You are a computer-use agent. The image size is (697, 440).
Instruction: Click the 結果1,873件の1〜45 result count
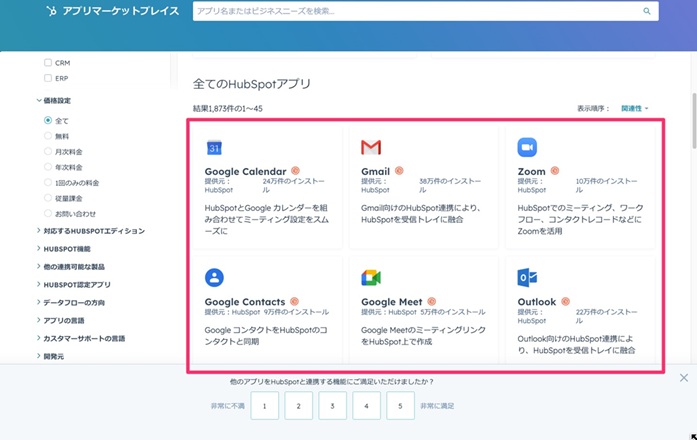pyautogui.click(x=228, y=108)
